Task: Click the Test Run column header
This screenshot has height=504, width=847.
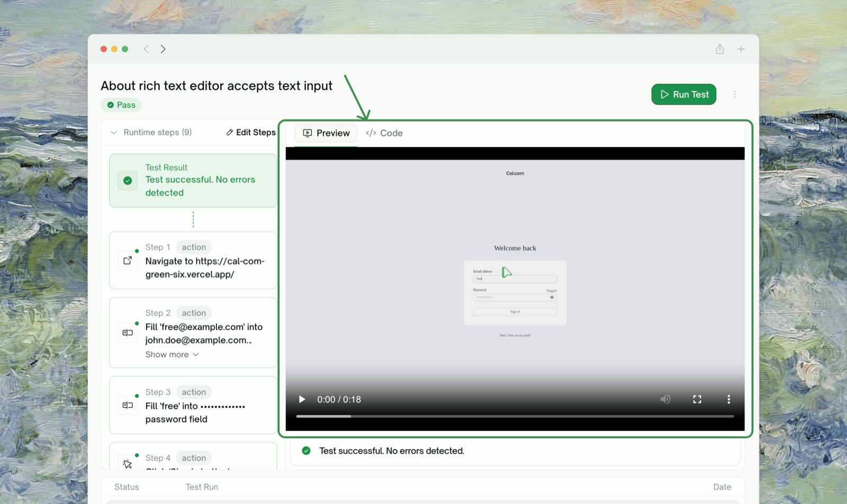Action: [x=202, y=487]
